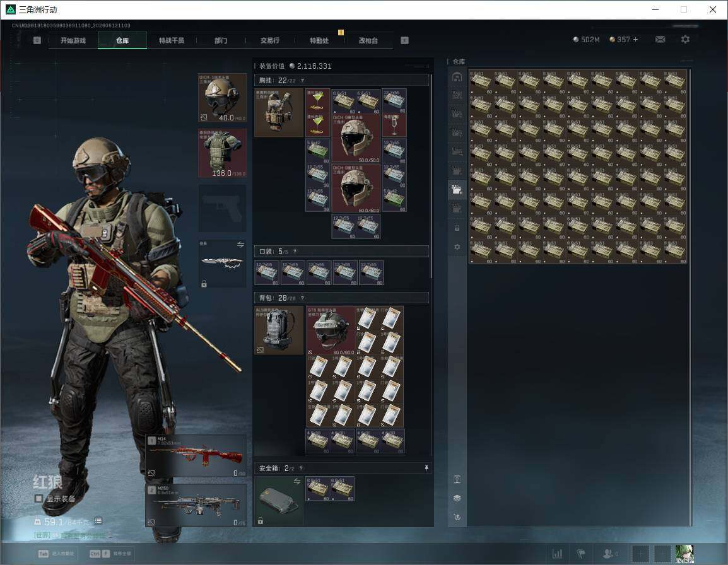The width and height of the screenshot is (728, 565).
Task: Open the weight details list icon
Action: click(x=98, y=521)
